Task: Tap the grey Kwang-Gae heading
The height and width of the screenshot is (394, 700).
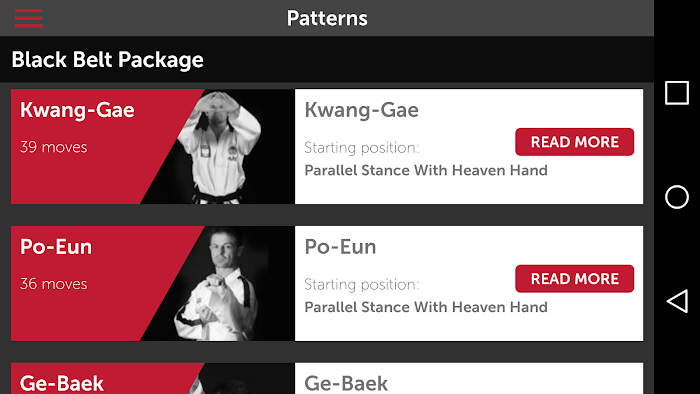Action: (x=361, y=110)
